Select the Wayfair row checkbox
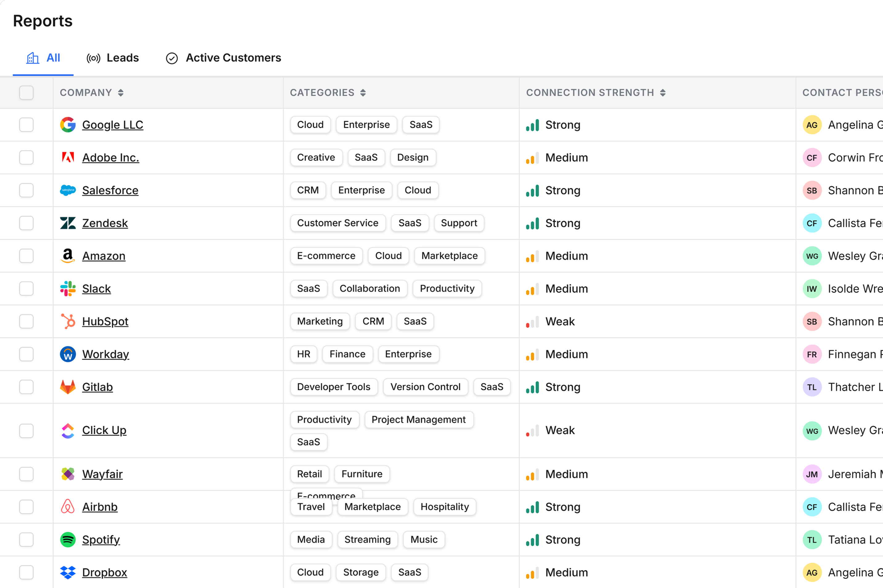The width and height of the screenshot is (883, 588). (26, 474)
